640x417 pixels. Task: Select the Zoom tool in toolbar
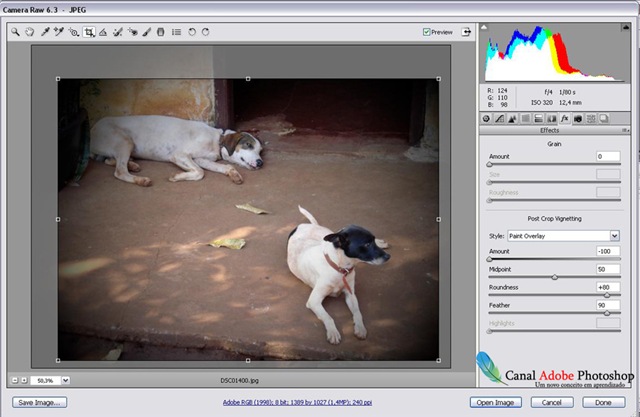[15, 32]
